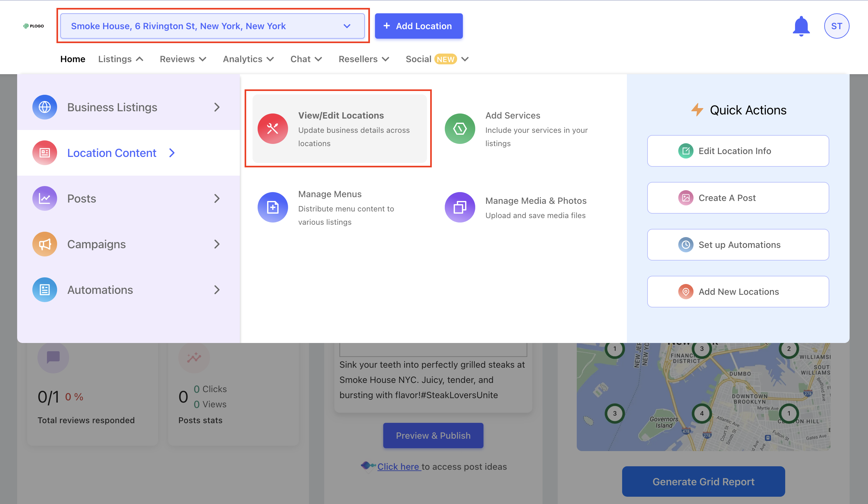Click the 0 Views stat
868x504 pixels.
click(x=210, y=404)
